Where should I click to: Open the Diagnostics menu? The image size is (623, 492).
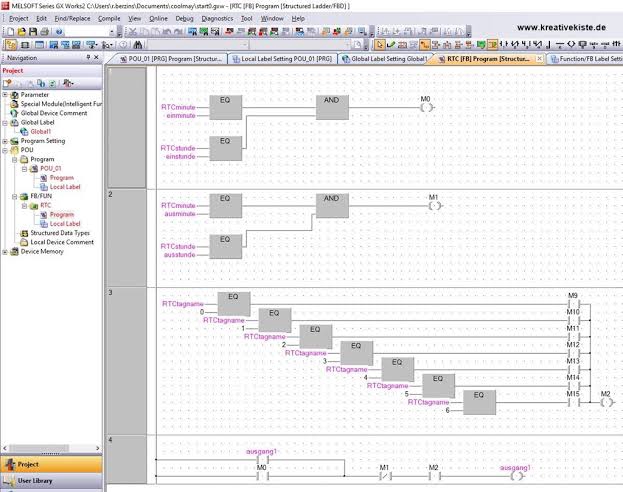tap(217, 18)
